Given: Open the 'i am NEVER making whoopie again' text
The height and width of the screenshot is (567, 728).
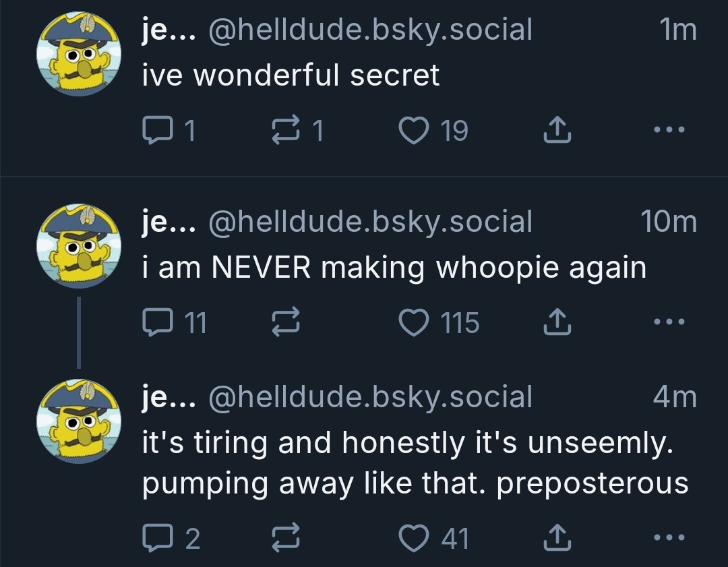Looking at the screenshot, I should click(x=394, y=268).
